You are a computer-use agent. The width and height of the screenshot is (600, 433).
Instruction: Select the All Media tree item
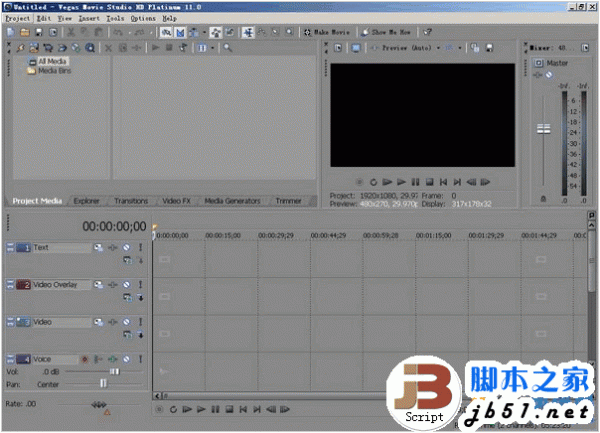pyautogui.click(x=53, y=61)
